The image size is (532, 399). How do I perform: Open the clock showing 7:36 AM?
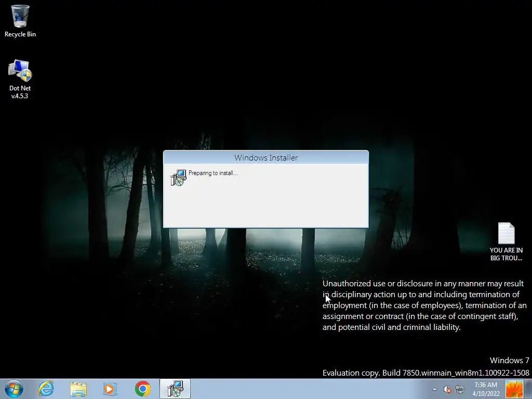(486, 389)
